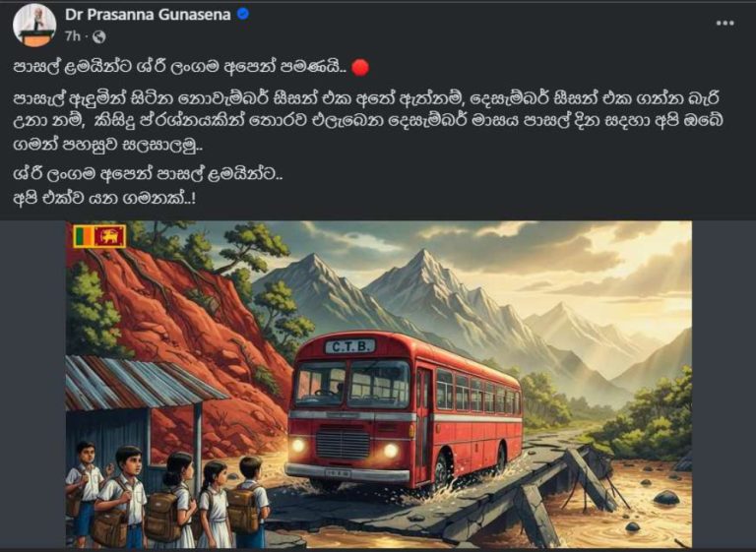The width and height of the screenshot is (756, 552).
Task: Open the red CTB bus image
Action: click(x=378, y=384)
